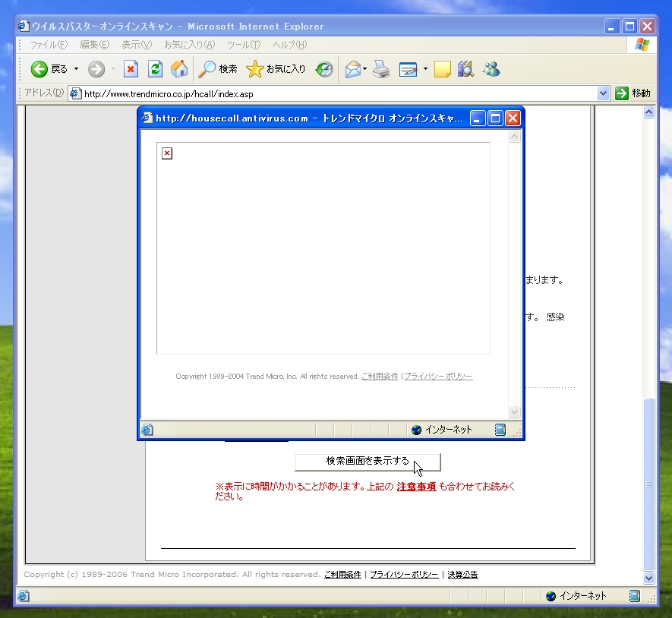
Task: Click popup scrollbar up arrow
Action: click(514, 137)
